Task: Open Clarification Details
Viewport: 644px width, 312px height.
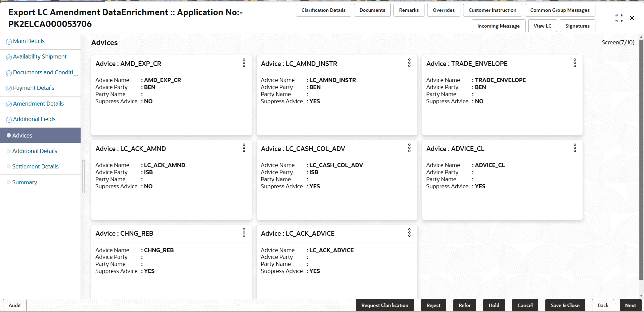Action: (x=323, y=10)
